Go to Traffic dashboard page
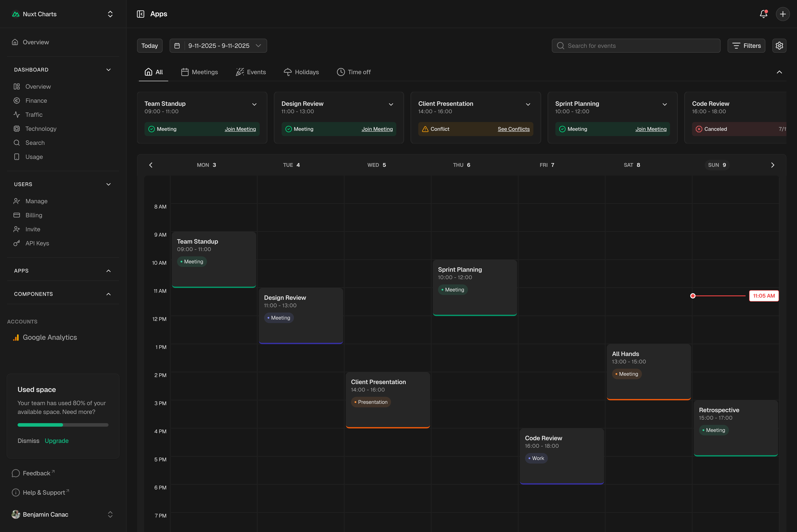 coord(34,115)
